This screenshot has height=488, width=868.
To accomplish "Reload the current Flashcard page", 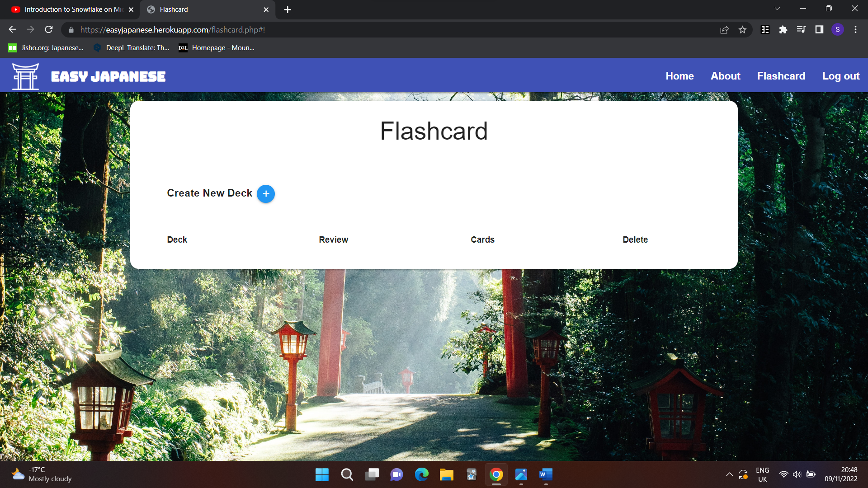I will 49,29.
